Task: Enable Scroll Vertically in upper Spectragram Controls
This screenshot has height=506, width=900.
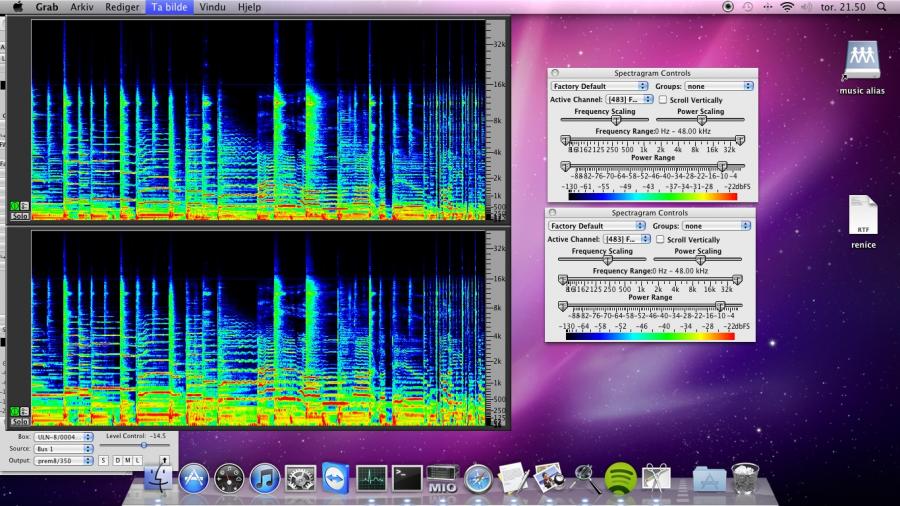Action: (662, 100)
